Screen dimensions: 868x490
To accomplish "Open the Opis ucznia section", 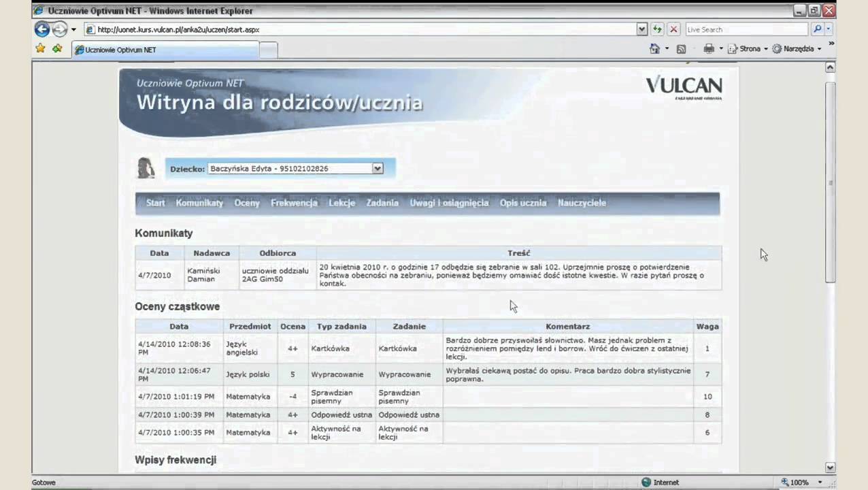I will pyautogui.click(x=523, y=203).
